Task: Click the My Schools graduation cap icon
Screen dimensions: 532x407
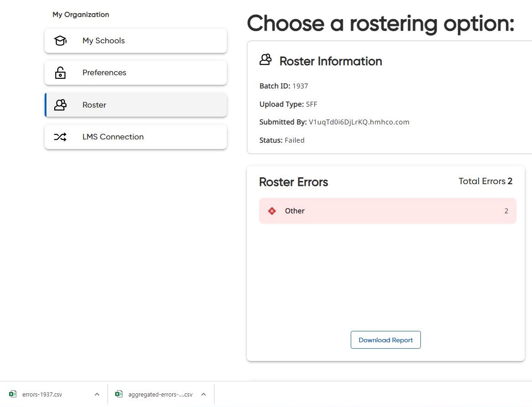Action: tap(60, 41)
